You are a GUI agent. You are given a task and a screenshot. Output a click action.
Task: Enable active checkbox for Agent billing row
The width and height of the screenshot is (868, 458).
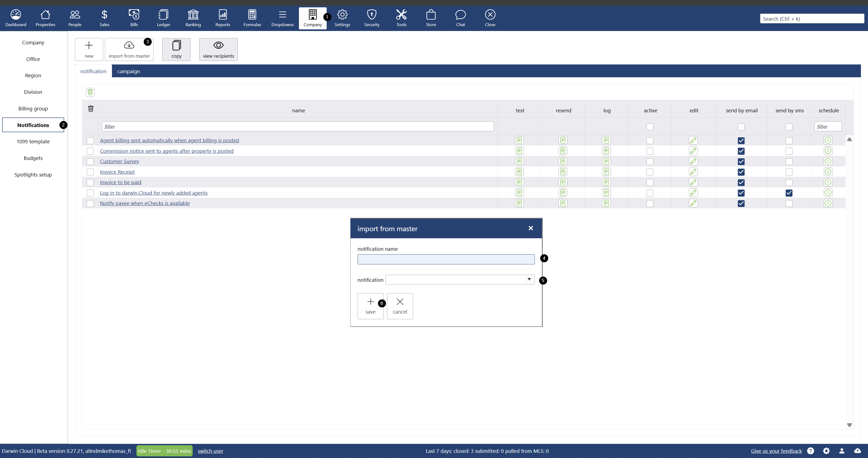(650, 141)
